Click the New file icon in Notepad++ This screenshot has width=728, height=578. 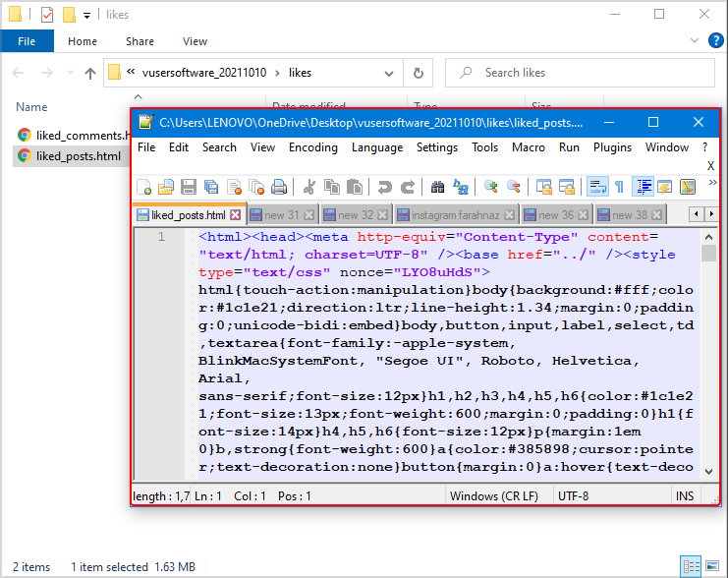pyautogui.click(x=143, y=187)
